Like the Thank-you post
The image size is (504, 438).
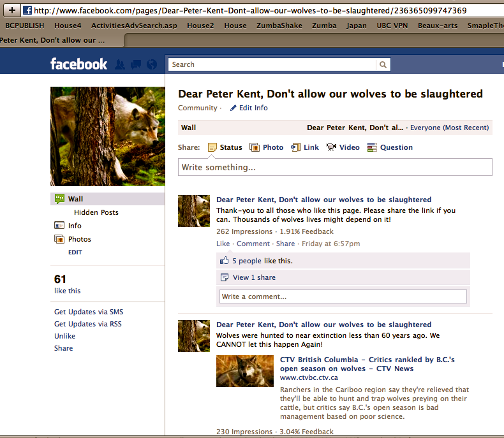[223, 244]
